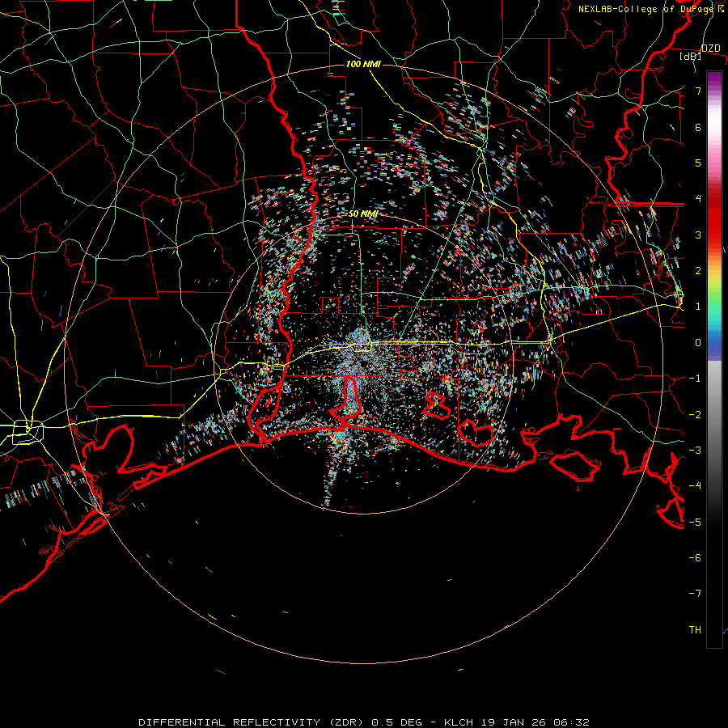Image resolution: width=728 pixels, height=728 pixels.
Task: Click the "7" value on the color scale
Action: (x=698, y=91)
